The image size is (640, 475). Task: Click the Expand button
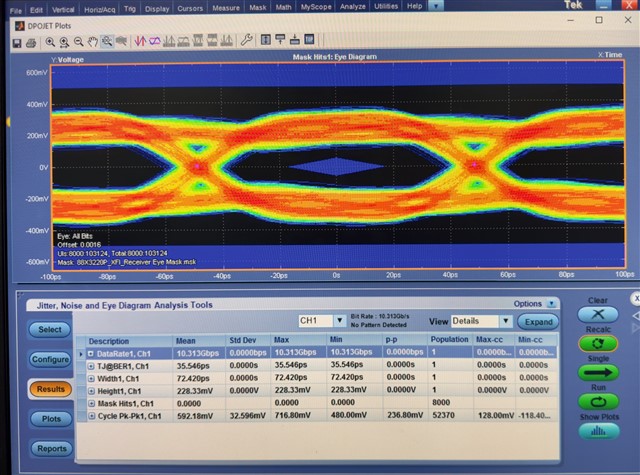[x=538, y=322]
